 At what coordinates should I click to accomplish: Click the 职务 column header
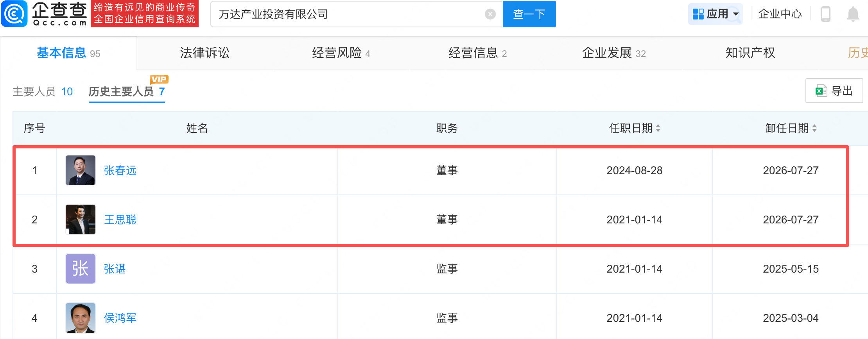pos(447,128)
